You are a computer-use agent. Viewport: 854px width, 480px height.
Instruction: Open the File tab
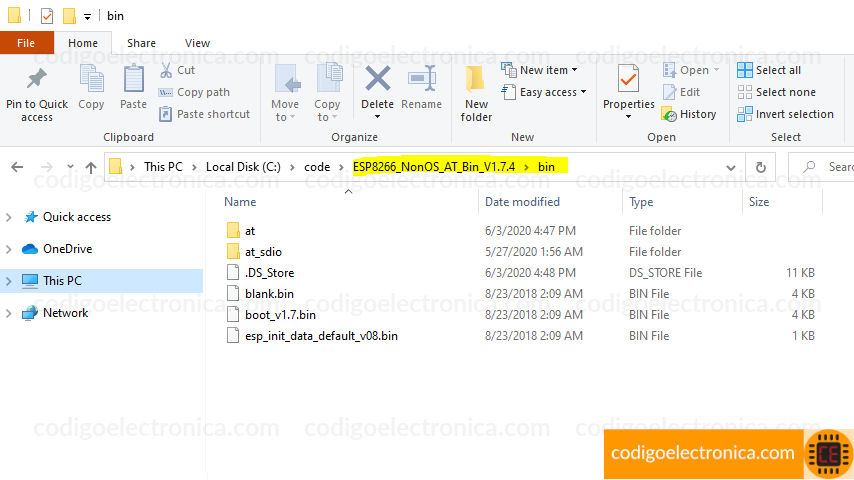pyautogui.click(x=26, y=43)
